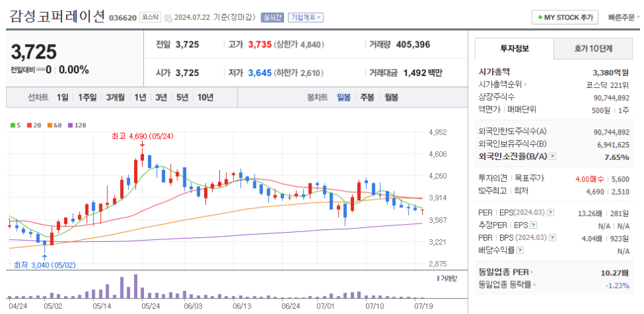The height and width of the screenshot is (314, 644).
Task: Click the 상장주식수 90,744,892 value
Action: click(x=611, y=98)
